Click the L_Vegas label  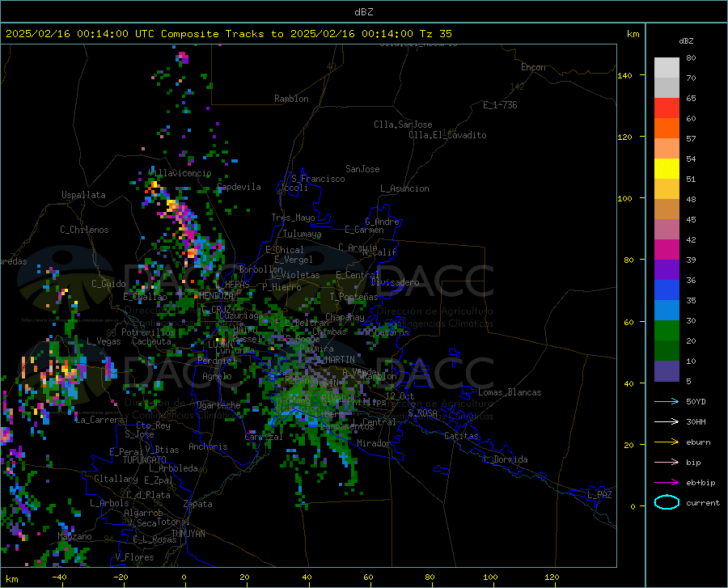point(104,341)
